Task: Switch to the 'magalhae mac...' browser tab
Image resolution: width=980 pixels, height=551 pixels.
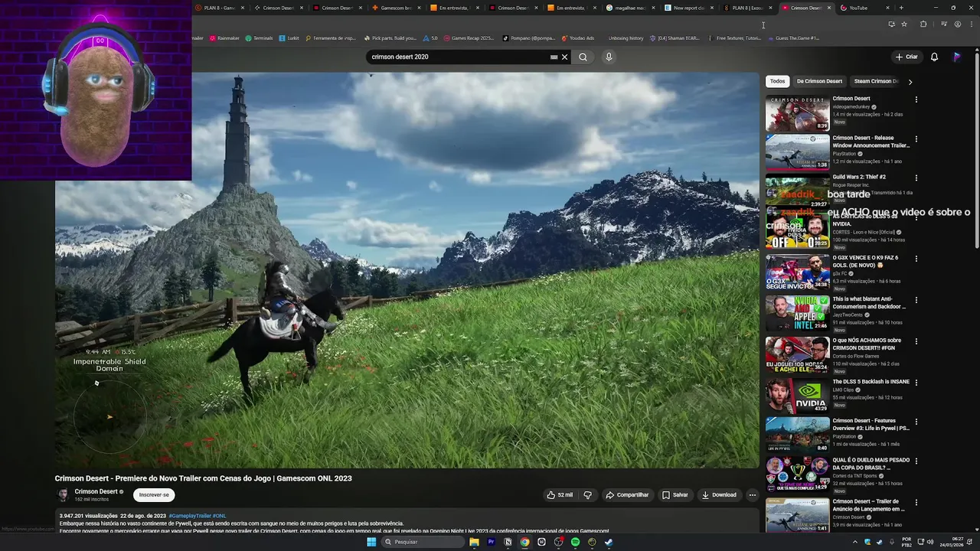Action: pos(630,8)
